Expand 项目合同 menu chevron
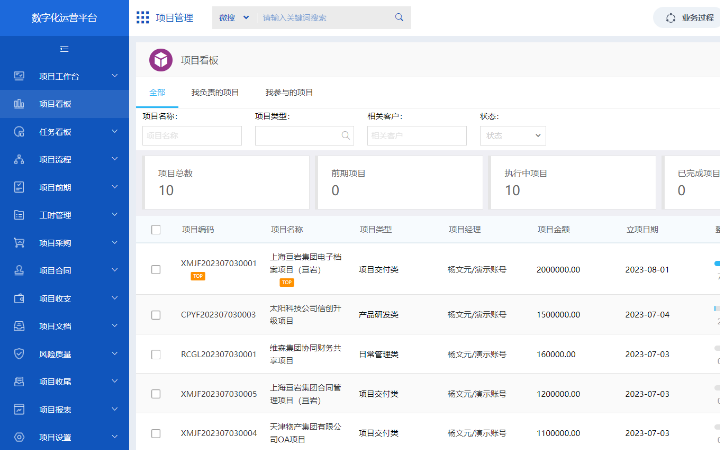This screenshot has height=450, width=720. click(x=115, y=270)
